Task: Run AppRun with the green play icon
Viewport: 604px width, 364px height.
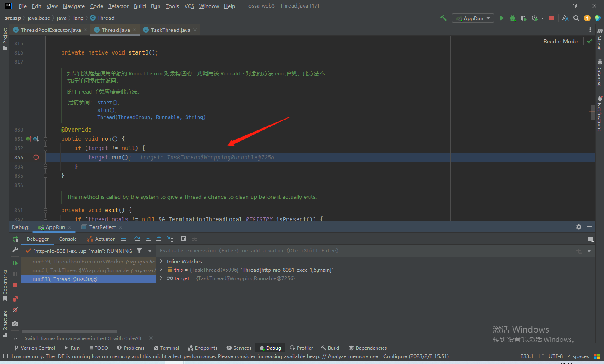Action: tap(502, 18)
